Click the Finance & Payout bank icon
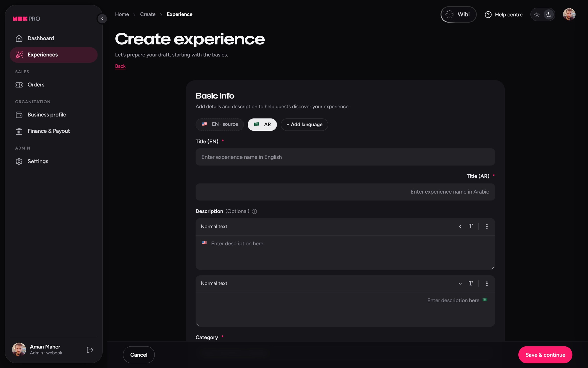Image resolution: width=588 pixels, height=368 pixels. click(x=19, y=131)
